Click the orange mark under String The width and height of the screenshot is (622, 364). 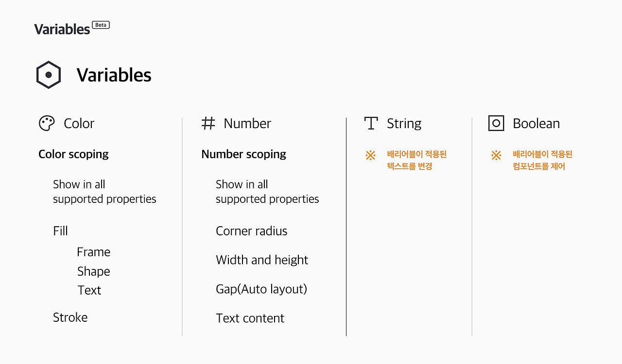click(x=370, y=155)
